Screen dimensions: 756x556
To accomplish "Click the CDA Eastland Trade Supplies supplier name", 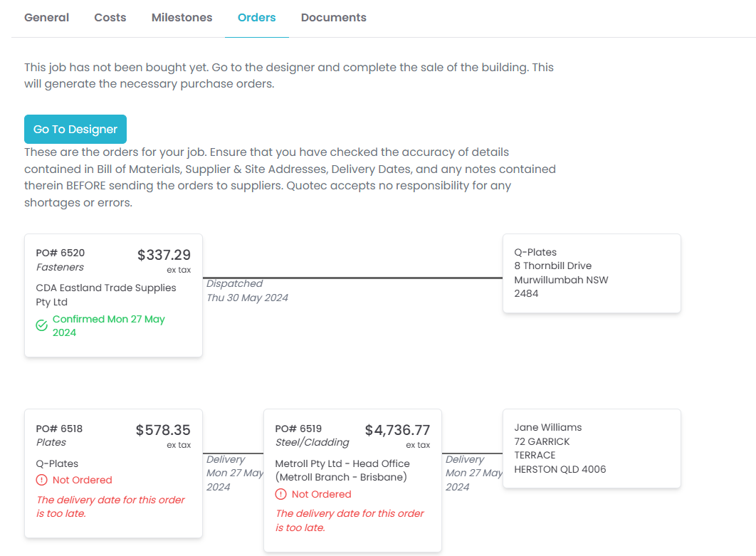I will tap(105, 295).
